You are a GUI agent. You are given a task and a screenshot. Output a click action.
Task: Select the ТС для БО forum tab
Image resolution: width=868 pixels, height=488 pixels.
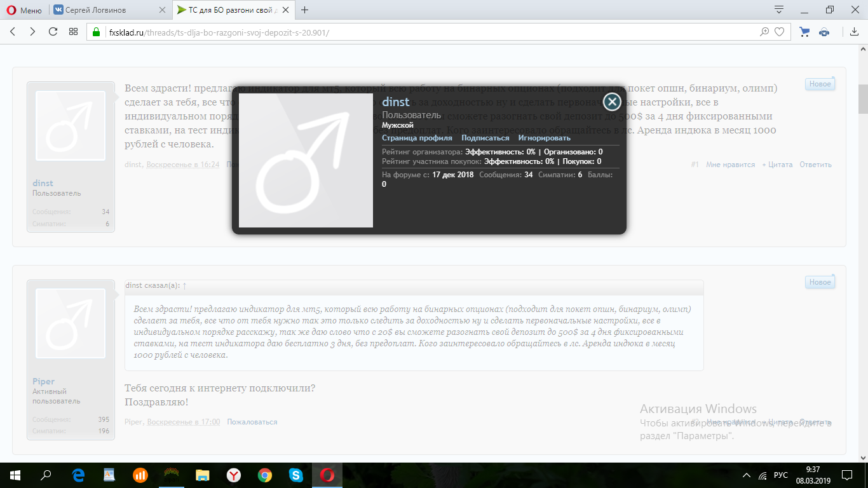coord(233,10)
